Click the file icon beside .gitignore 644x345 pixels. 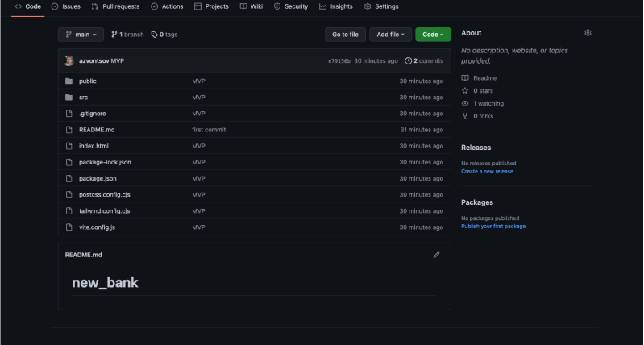click(x=69, y=114)
